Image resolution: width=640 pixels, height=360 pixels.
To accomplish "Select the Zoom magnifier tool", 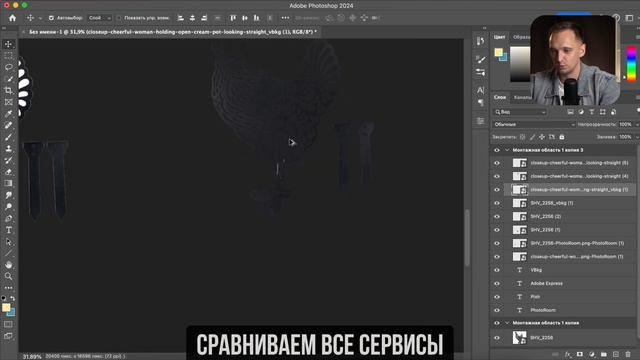I will tap(9, 276).
